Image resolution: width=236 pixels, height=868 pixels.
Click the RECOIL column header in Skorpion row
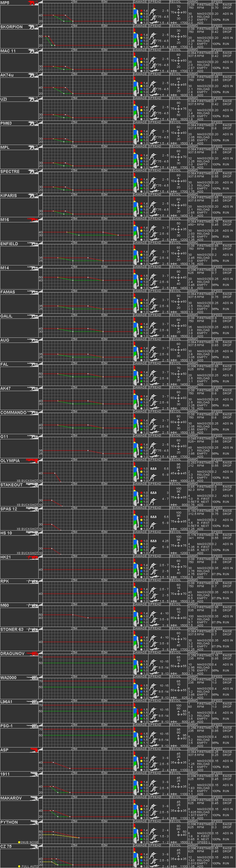(175, 26)
